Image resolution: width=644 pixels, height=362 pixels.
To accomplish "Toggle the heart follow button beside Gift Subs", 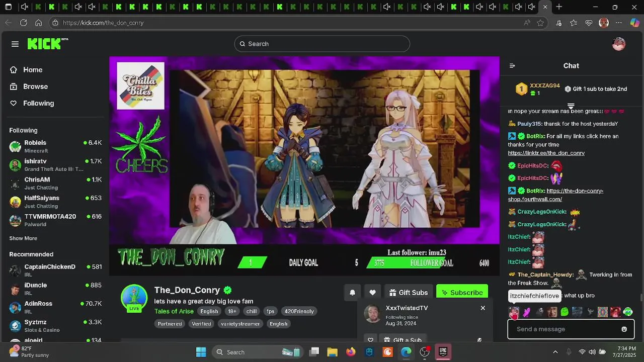I will (x=372, y=293).
